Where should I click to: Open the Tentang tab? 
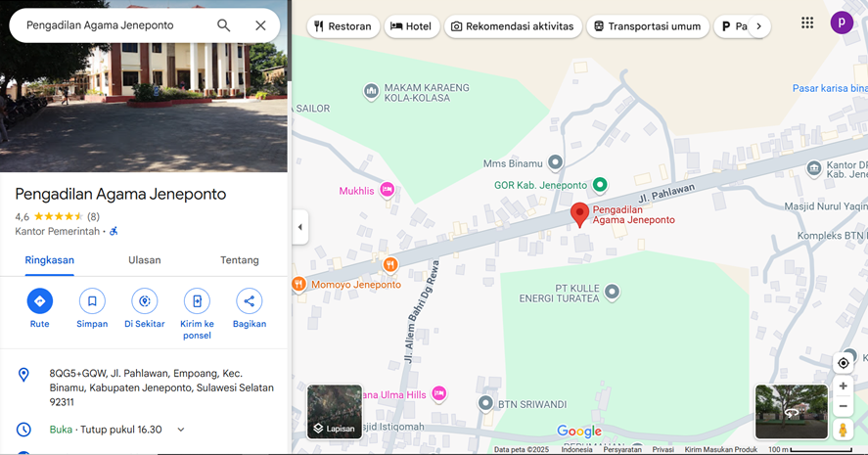point(240,260)
